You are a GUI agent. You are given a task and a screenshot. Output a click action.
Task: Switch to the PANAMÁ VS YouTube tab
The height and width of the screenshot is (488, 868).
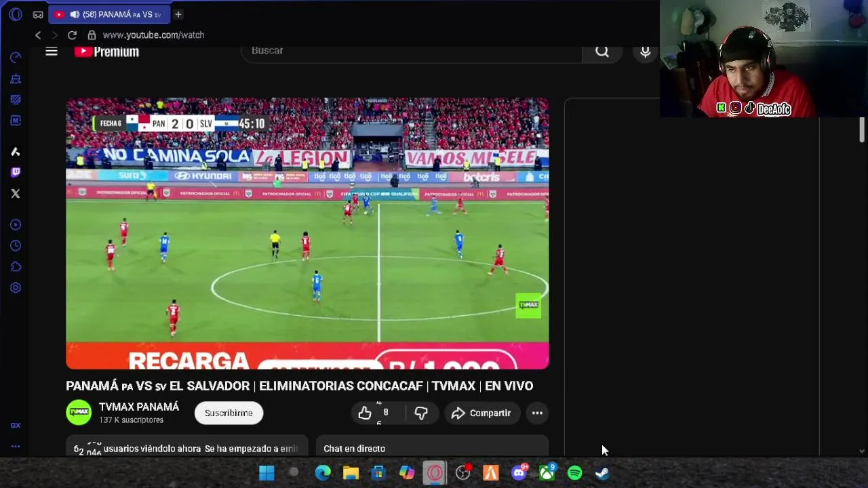coord(108,14)
